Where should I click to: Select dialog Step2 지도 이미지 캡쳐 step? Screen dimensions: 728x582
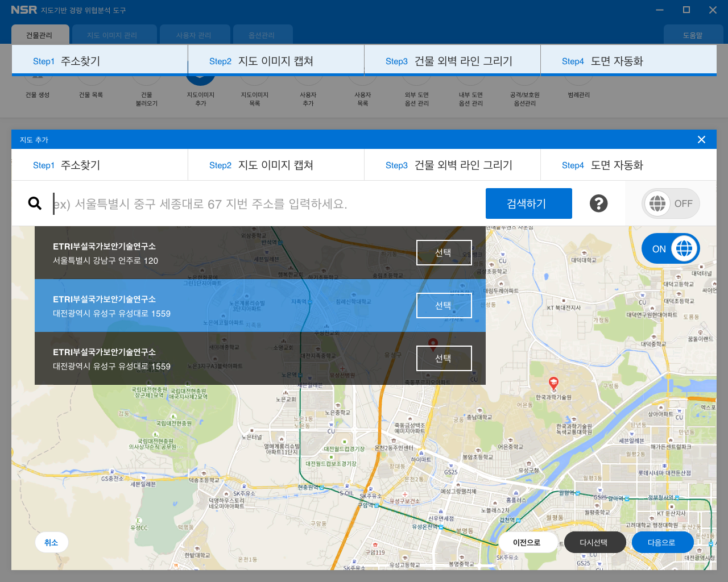pyautogui.click(x=276, y=165)
